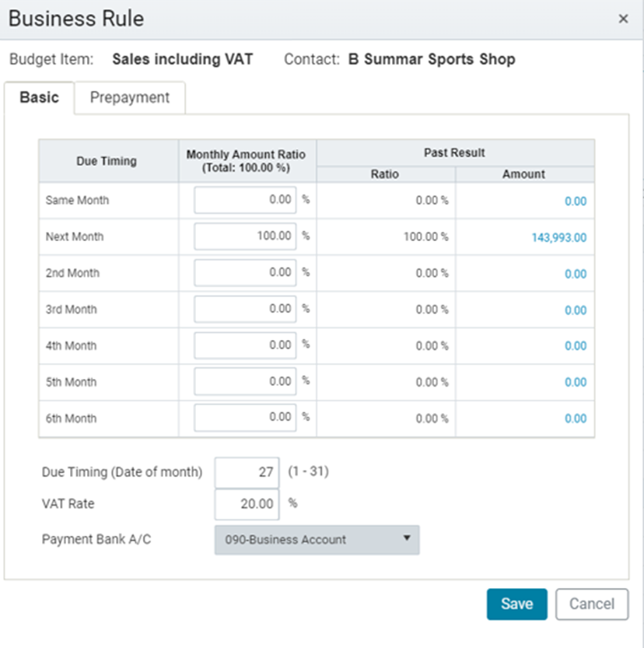Open the 143,993.00 past result amount link
This screenshot has height=648, width=644.
click(x=559, y=237)
